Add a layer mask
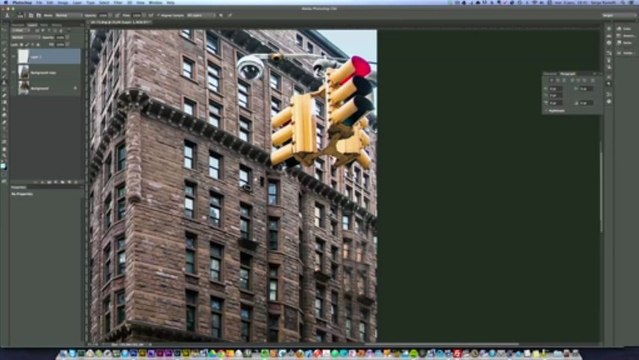The height and width of the screenshot is (360, 639). (49, 182)
